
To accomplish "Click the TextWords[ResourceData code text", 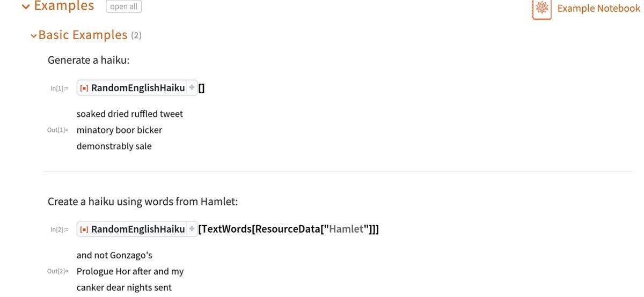I will tap(260, 229).
